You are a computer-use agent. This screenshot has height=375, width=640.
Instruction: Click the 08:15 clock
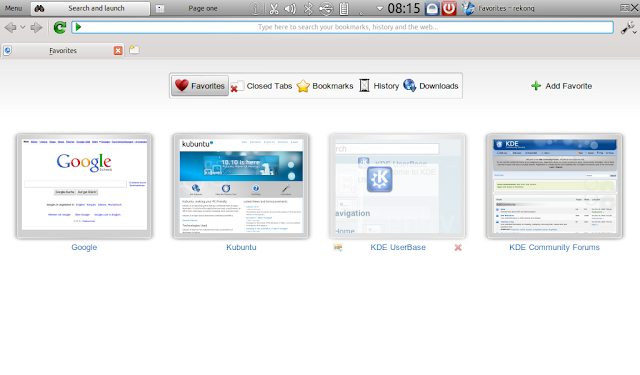[x=404, y=8]
